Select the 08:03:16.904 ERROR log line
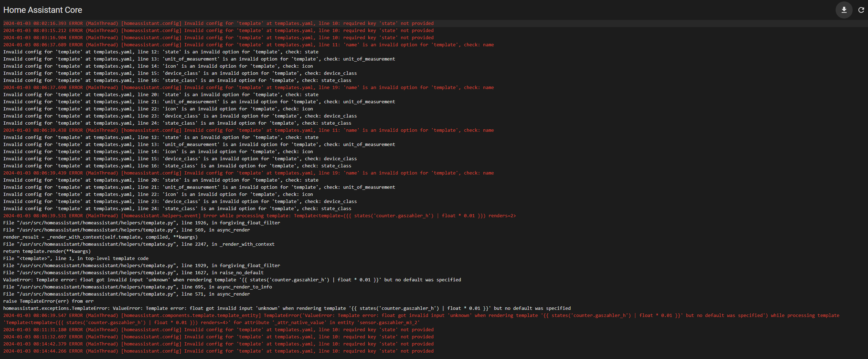This screenshot has width=868, height=359. [218, 38]
